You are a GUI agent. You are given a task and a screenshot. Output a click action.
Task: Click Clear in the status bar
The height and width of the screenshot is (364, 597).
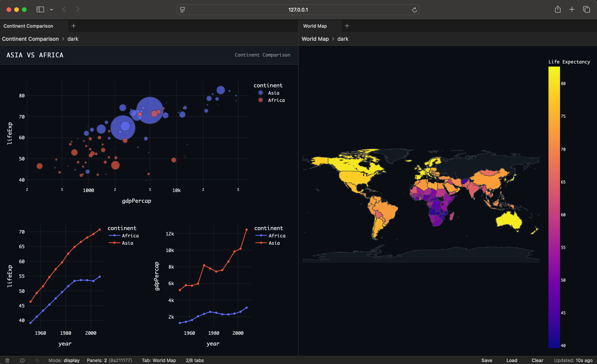pos(537,361)
